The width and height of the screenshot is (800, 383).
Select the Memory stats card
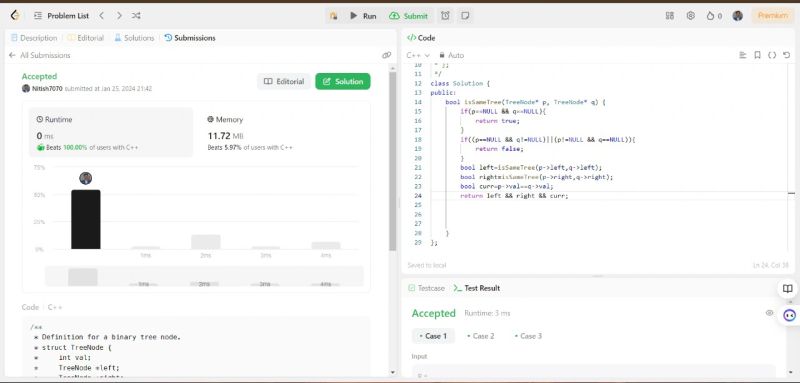[283, 133]
